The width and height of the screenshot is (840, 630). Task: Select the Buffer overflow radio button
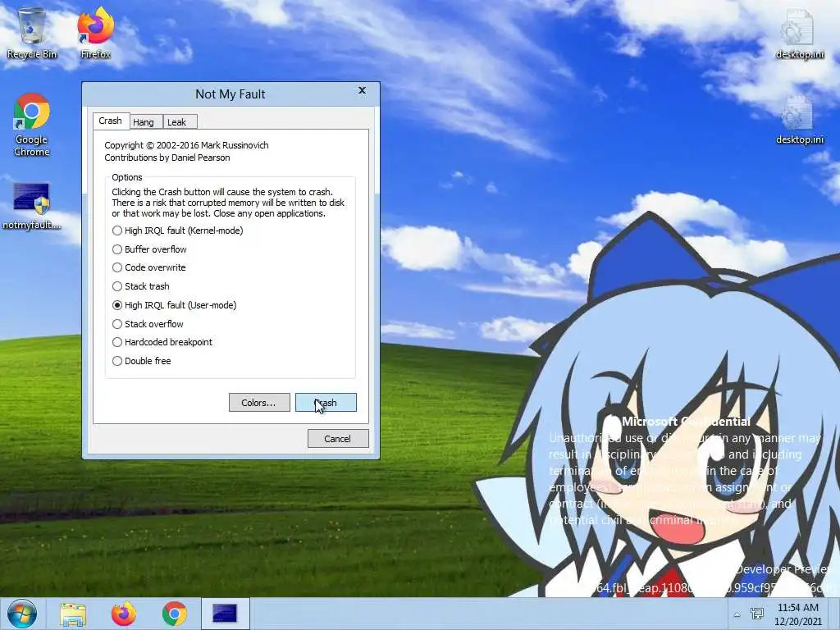click(149, 249)
